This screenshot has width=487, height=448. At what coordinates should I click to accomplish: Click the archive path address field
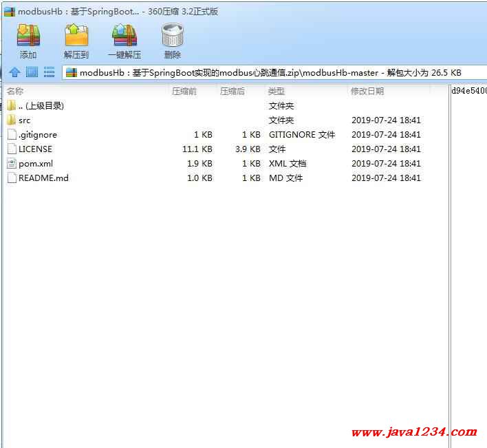point(274,73)
